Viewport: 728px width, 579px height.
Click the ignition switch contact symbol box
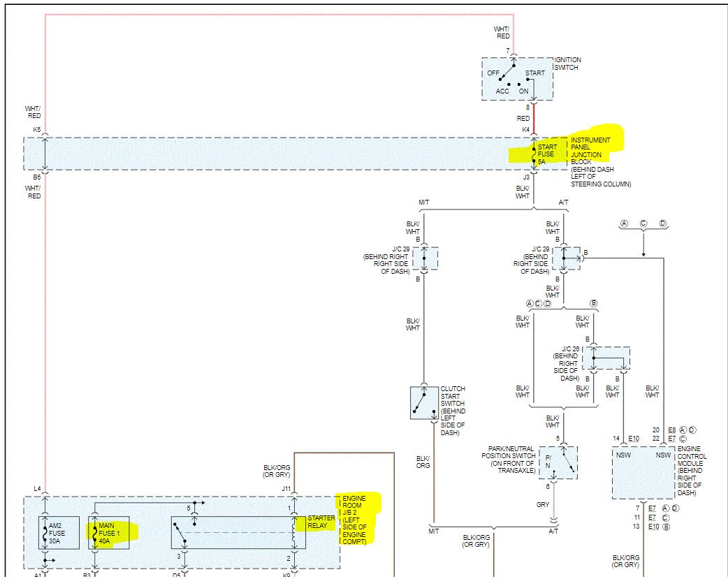tap(517, 79)
